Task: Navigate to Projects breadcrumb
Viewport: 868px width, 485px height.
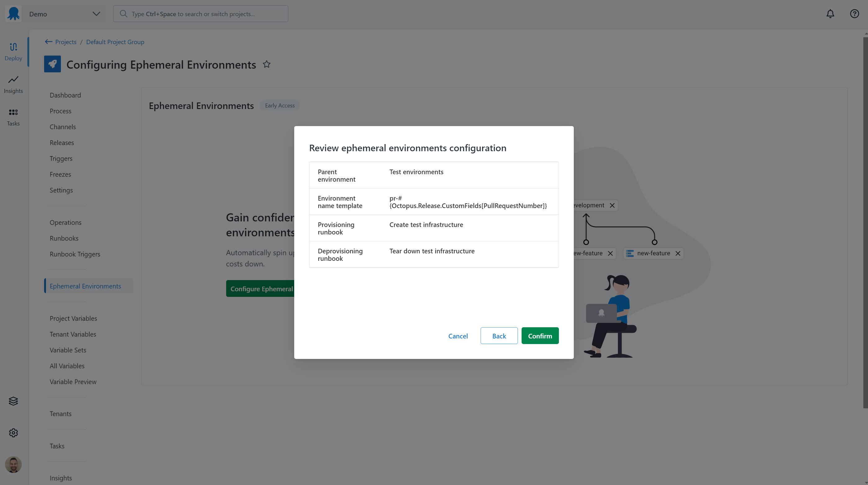Action: [x=66, y=42]
